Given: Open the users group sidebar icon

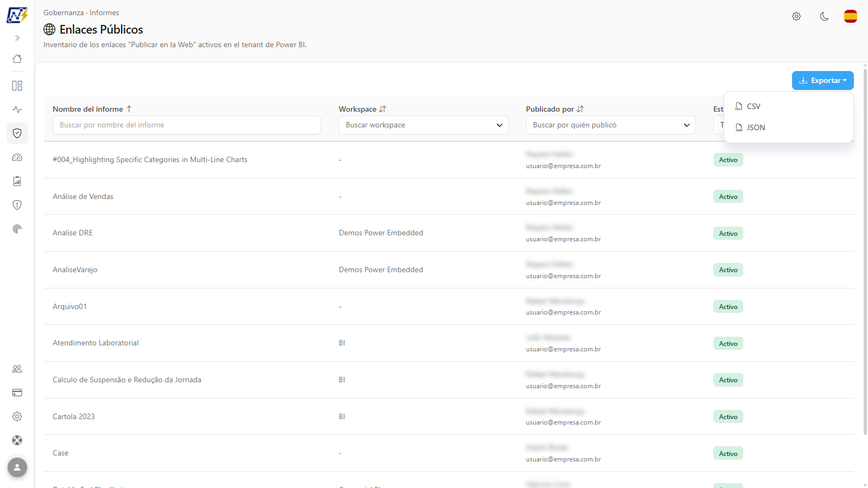Looking at the screenshot, I should pos(17,369).
